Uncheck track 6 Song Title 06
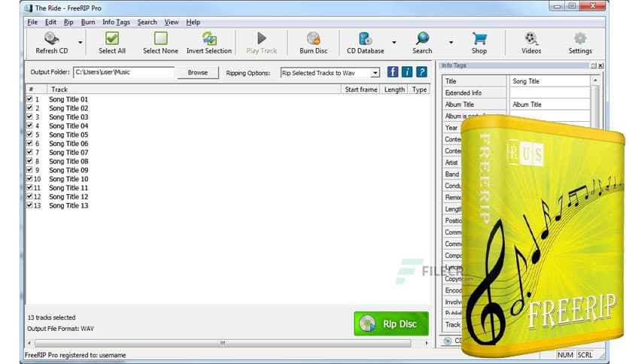The height and width of the screenshot is (364, 629). 29,143
